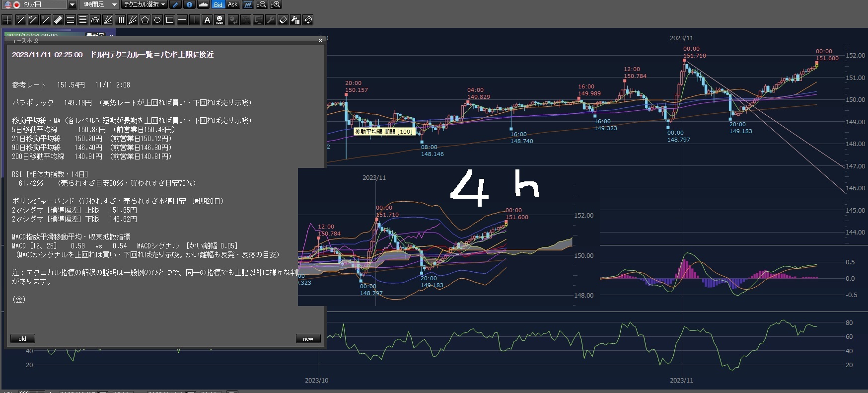Click the 152.00 price axis label on main chart
This screenshot has width=868, height=393.
855,55
